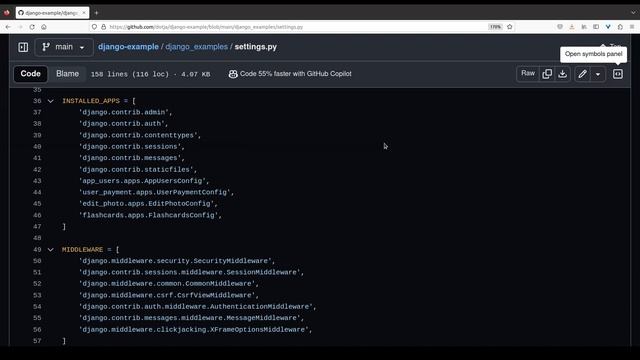Reload the current page
This screenshot has width=640, height=360.
tap(32, 27)
